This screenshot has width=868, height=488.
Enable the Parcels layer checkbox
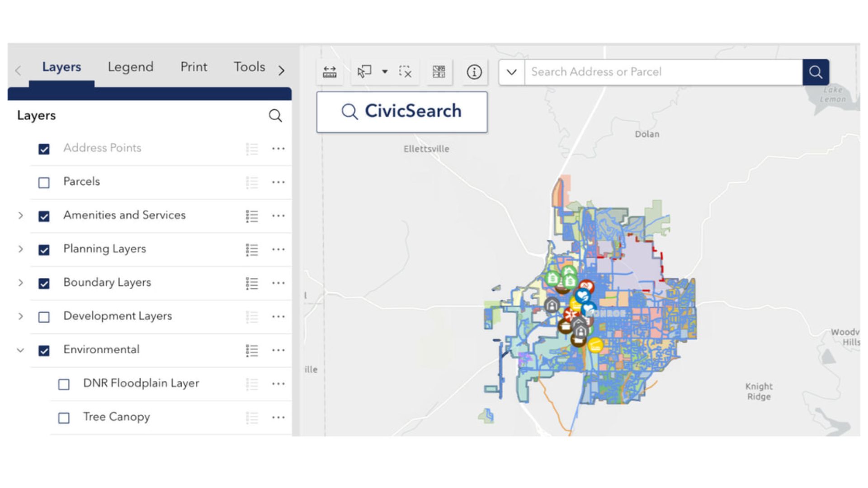click(44, 183)
